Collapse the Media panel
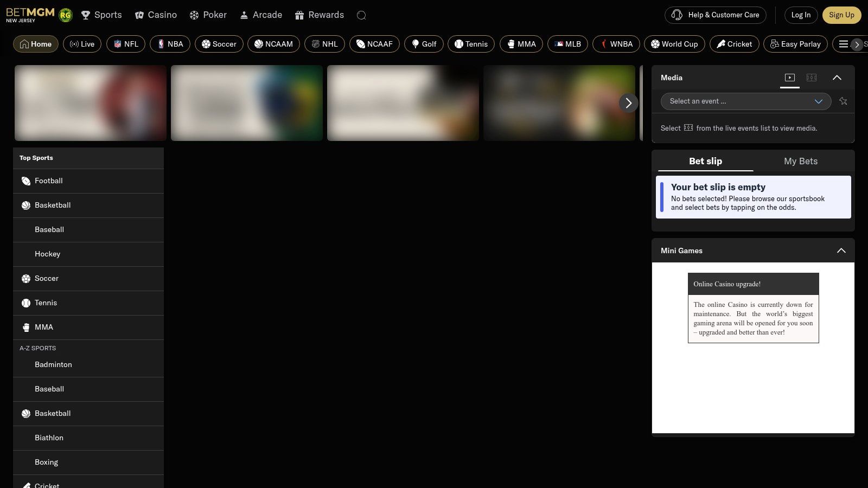868x488 pixels. (837, 78)
